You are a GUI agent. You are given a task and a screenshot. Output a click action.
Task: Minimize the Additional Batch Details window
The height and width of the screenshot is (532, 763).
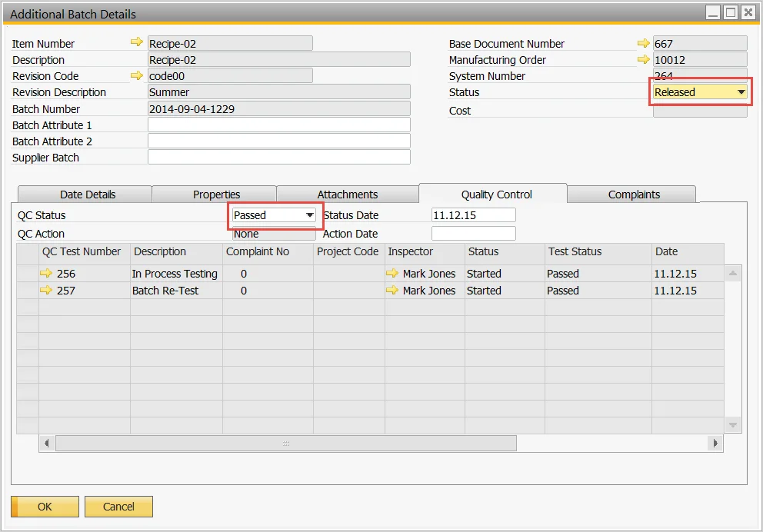click(713, 12)
